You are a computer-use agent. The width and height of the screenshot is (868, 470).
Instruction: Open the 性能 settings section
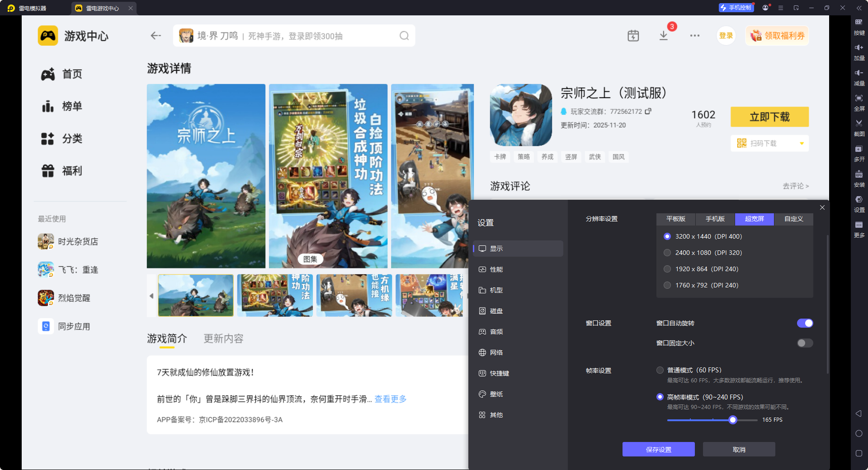[x=496, y=269]
